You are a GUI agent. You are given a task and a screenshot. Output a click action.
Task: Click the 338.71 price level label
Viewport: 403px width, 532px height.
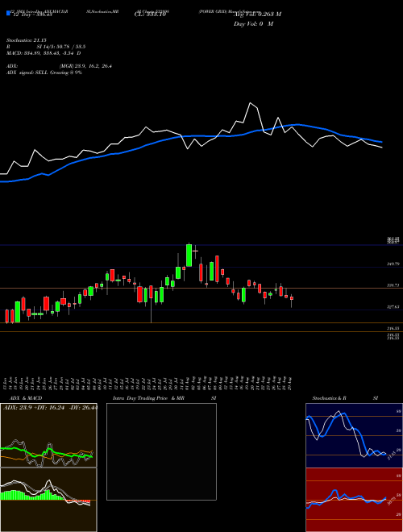[x=393, y=285]
